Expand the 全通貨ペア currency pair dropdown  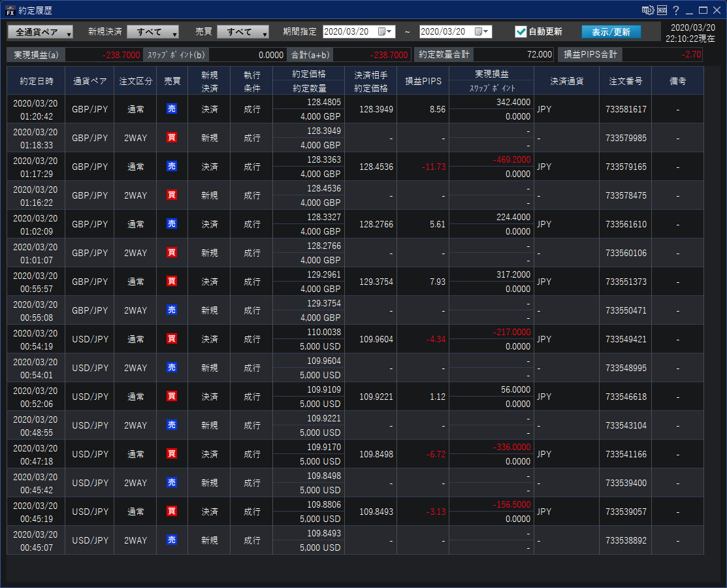pos(40,32)
